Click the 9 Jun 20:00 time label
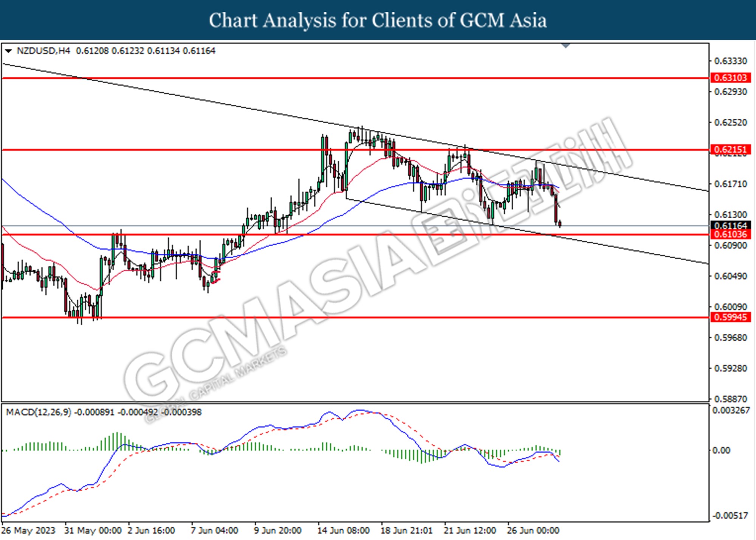Screen dimensions: 756x540 pyautogui.click(x=277, y=531)
